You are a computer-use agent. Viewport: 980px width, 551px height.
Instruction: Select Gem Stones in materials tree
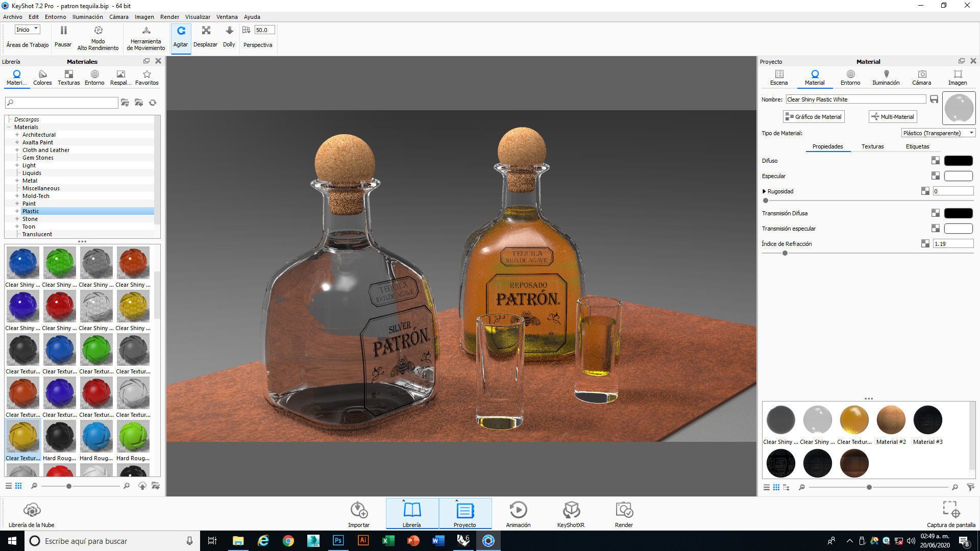[38, 158]
